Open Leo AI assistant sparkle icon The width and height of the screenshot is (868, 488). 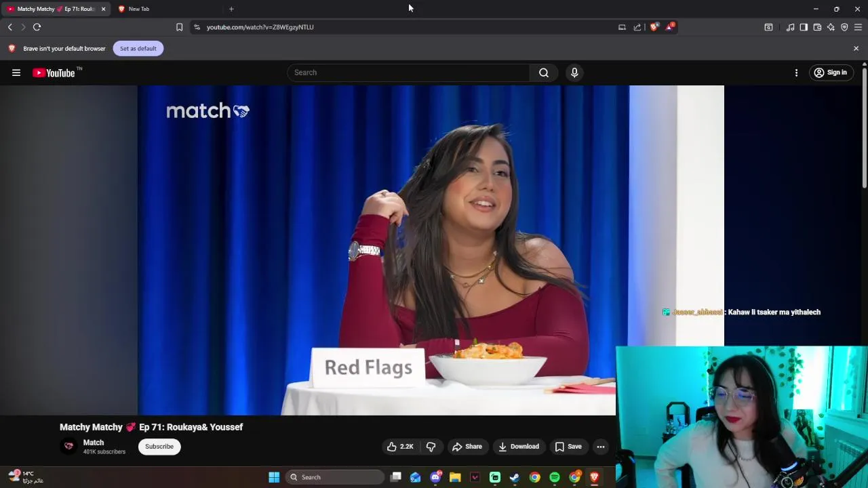831,27
